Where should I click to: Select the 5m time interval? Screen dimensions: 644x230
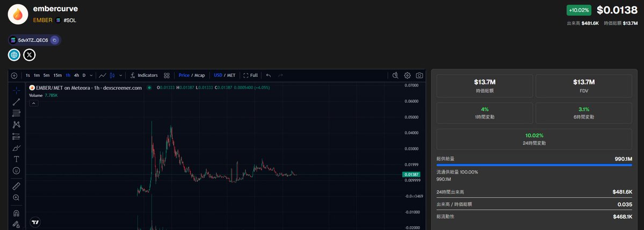click(x=46, y=76)
